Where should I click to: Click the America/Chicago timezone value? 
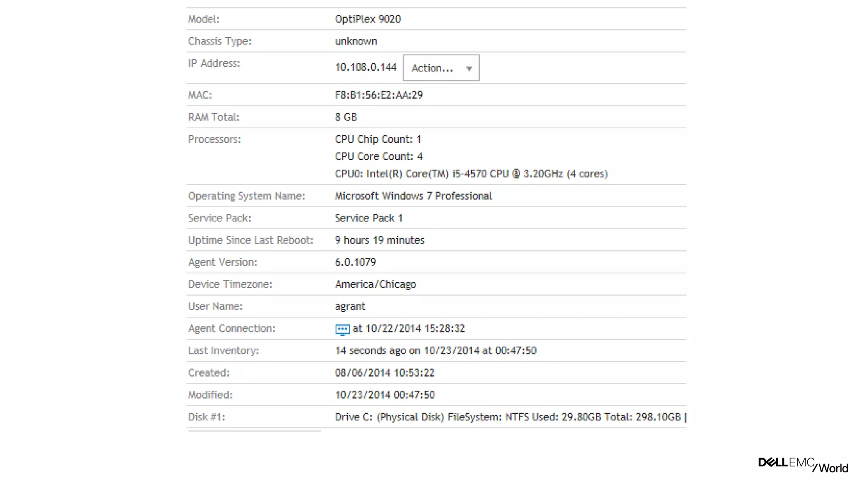[376, 284]
